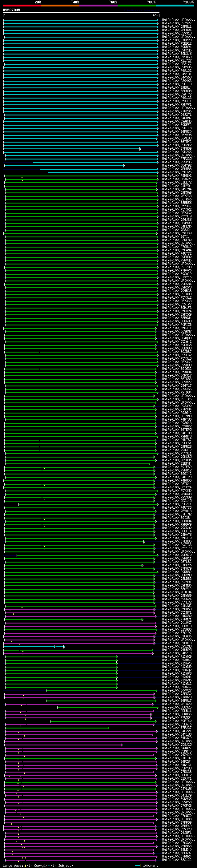Open the UniRef100_C3YLW6 hit
197x868 pixels.
point(177,789)
